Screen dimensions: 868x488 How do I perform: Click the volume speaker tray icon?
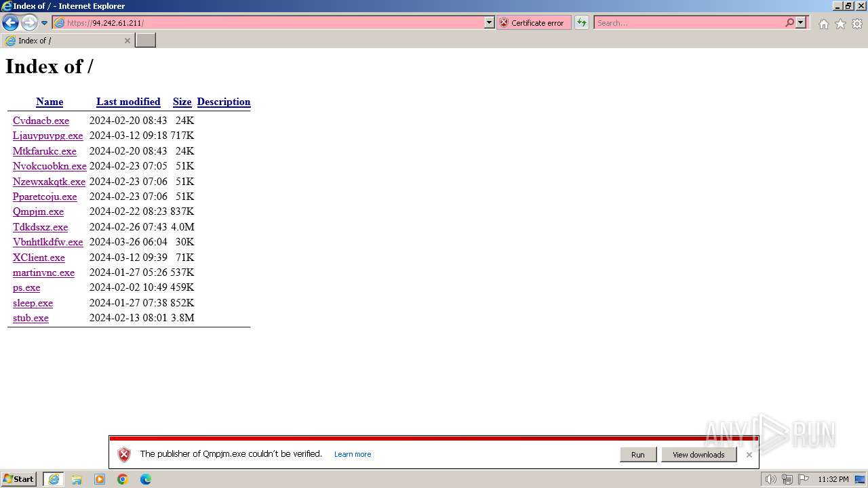tap(770, 479)
